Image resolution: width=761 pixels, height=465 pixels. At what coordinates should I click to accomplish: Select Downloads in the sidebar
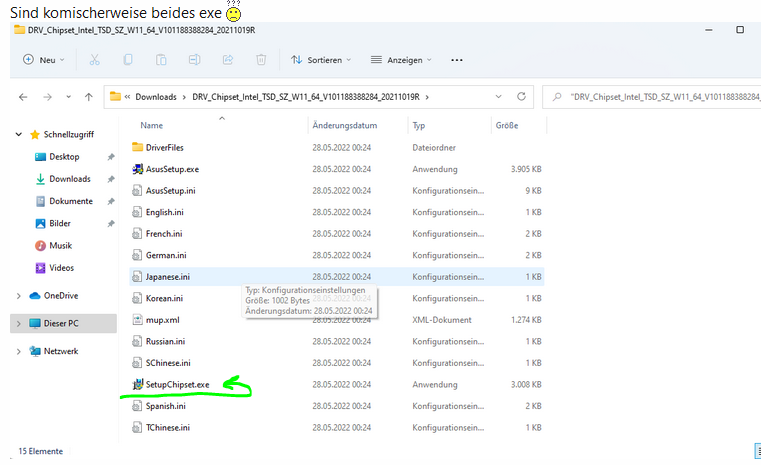point(70,179)
